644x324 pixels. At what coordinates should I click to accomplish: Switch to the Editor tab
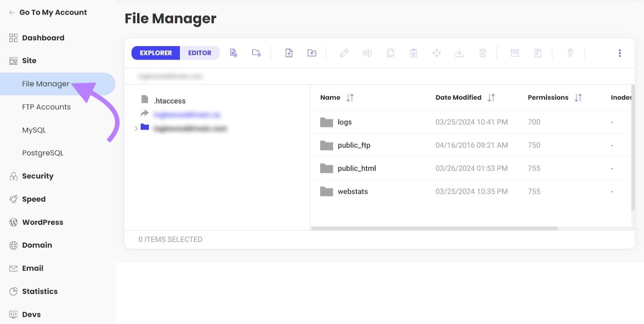200,53
